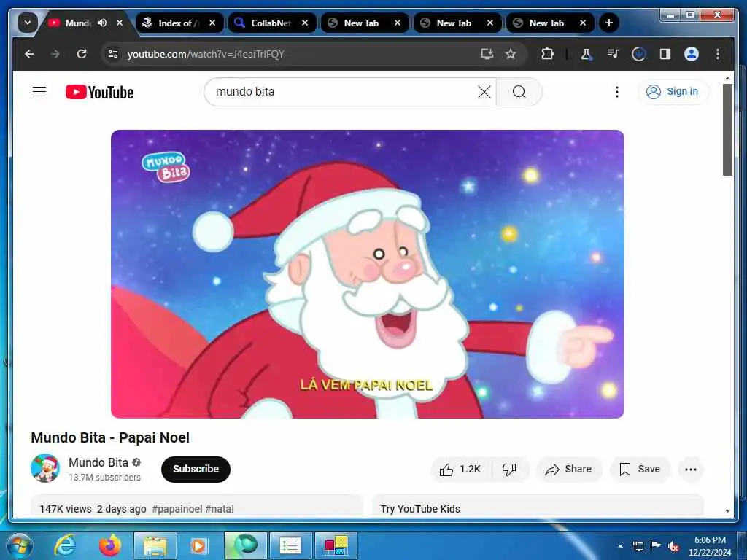This screenshot has height=560, width=747.
Task: Click the Papai Noel video player
Action: point(368,274)
